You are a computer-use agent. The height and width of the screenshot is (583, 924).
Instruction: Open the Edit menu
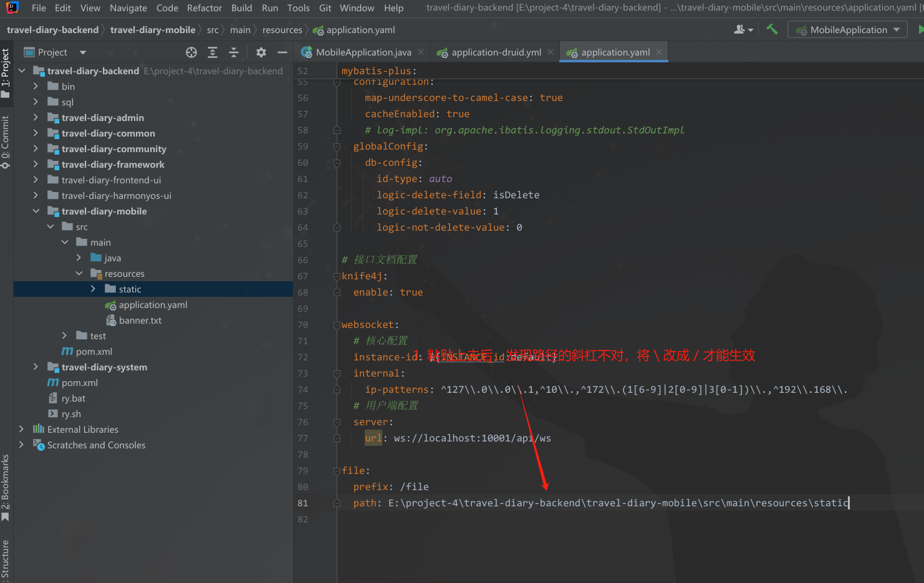coord(62,8)
